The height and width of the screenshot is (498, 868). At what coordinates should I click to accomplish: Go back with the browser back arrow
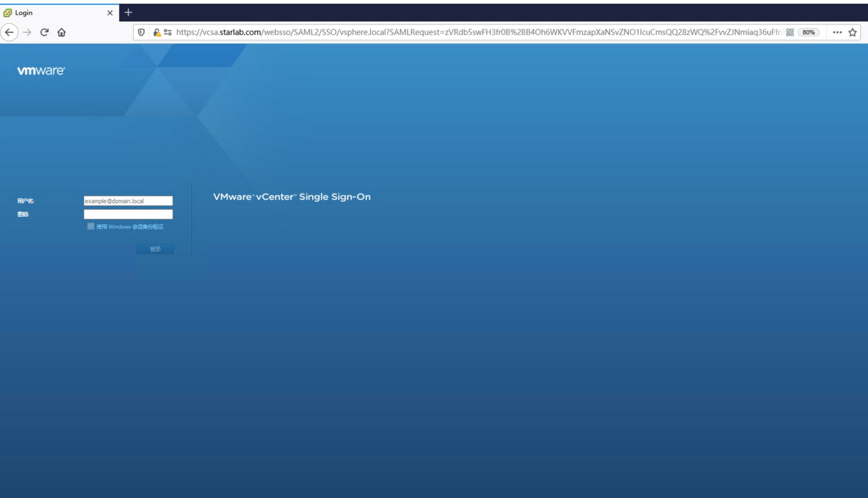point(9,32)
